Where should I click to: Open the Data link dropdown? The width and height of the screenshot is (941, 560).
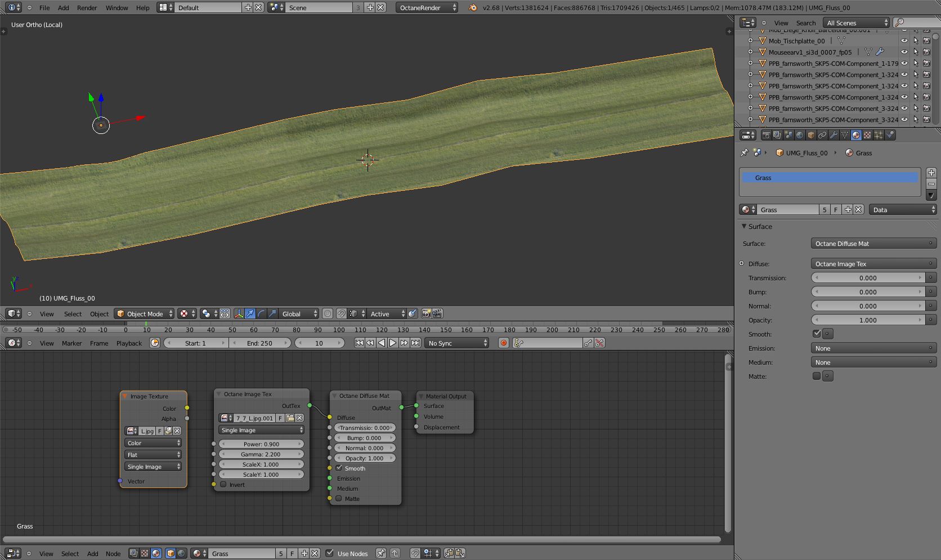tap(903, 209)
